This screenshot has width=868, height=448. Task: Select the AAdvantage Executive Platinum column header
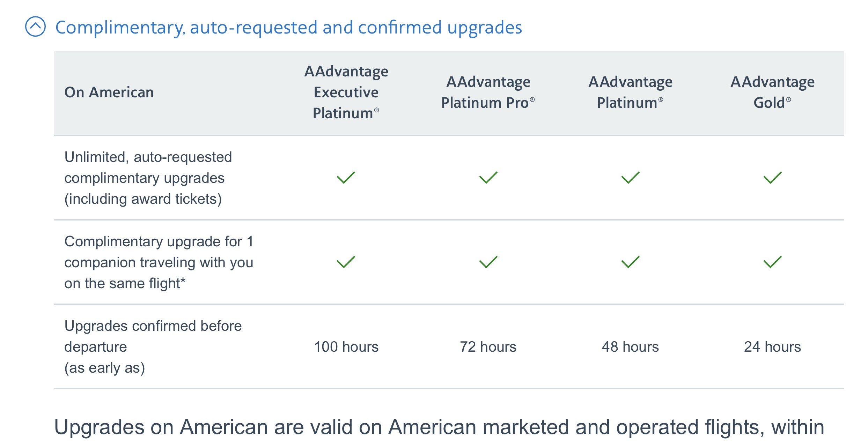coord(346,92)
